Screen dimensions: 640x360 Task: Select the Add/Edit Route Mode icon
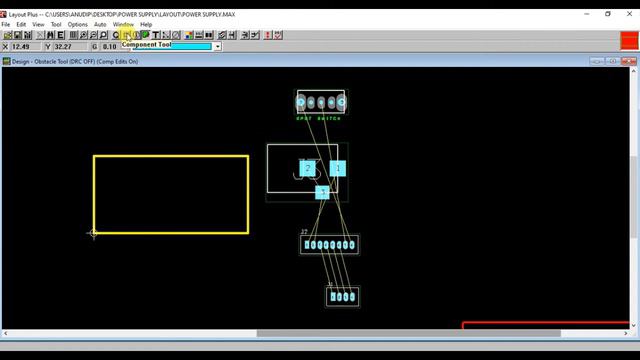[255, 36]
